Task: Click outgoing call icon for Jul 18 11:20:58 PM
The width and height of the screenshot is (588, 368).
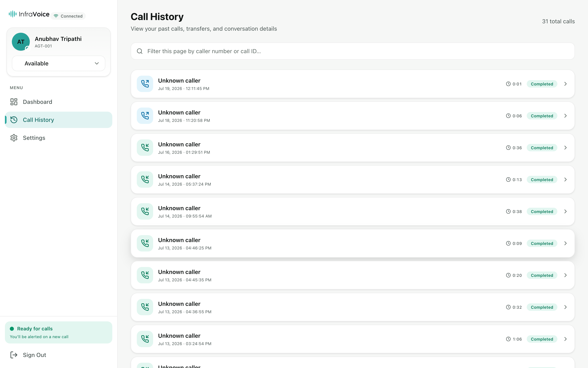Action: point(145,116)
